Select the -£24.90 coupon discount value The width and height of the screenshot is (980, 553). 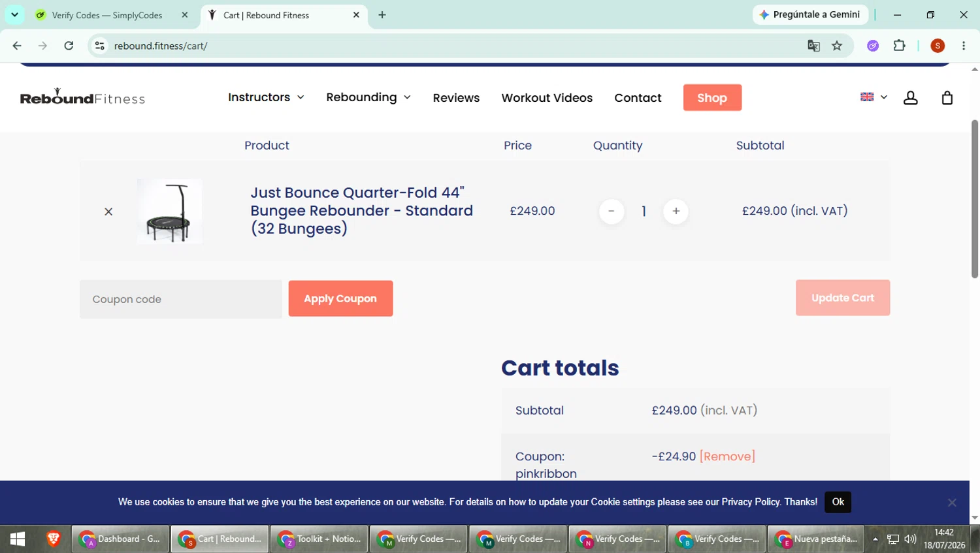[674, 456]
